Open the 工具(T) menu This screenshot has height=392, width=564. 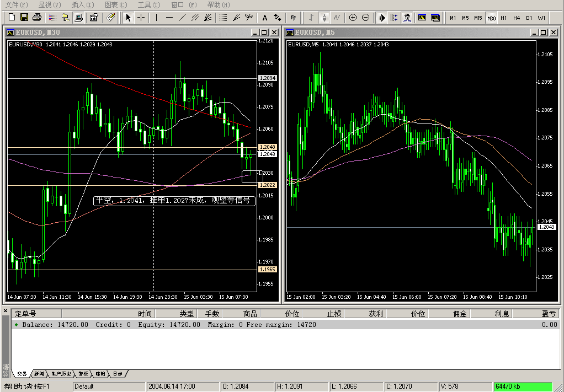coord(149,4)
